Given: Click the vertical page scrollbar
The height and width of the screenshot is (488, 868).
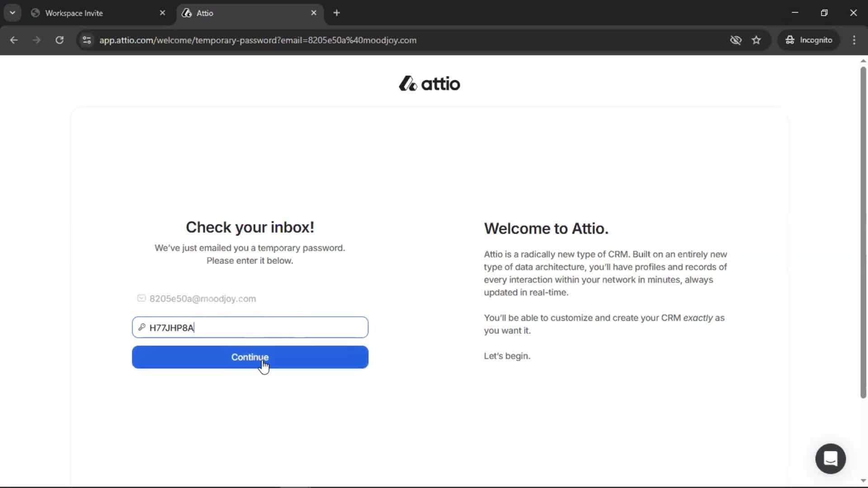Looking at the screenshot, I should (x=863, y=233).
